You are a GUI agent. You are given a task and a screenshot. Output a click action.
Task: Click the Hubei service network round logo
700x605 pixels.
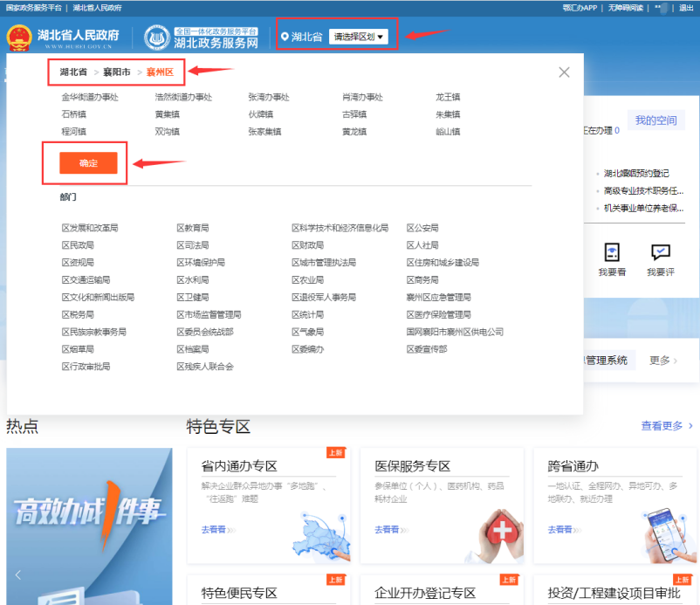tap(157, 38)
